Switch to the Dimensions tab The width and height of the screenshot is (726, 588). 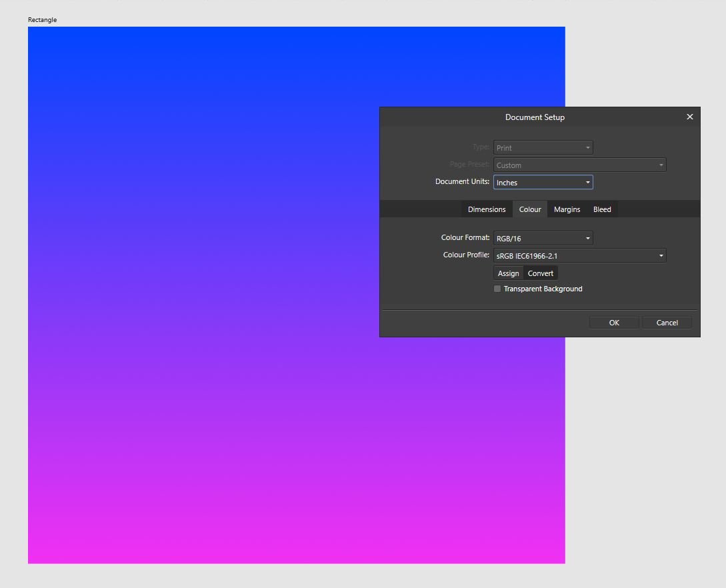[x=487, y=209]
